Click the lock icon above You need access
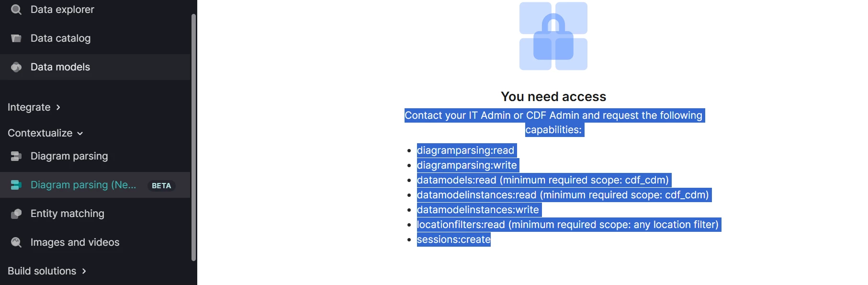Image resolution: width=868 pixels, height=285 pixels. pyautogui.click(x=553, y=36)
